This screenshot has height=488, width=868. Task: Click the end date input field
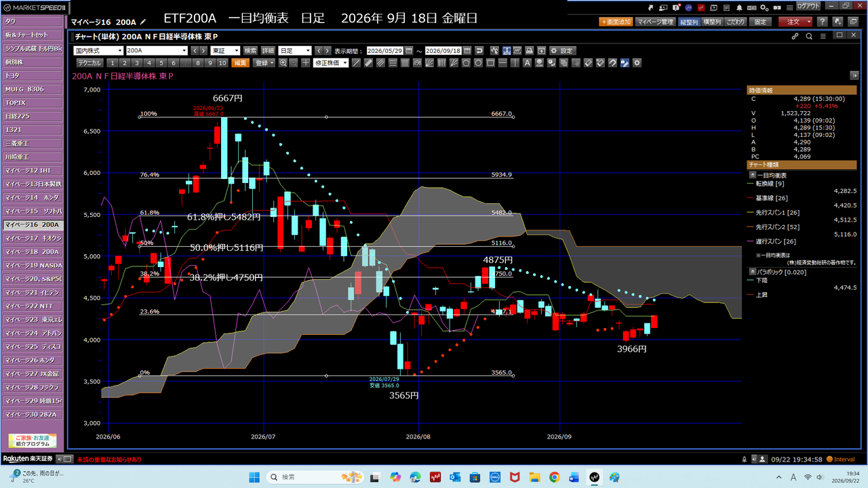click(x=443, y=50)
